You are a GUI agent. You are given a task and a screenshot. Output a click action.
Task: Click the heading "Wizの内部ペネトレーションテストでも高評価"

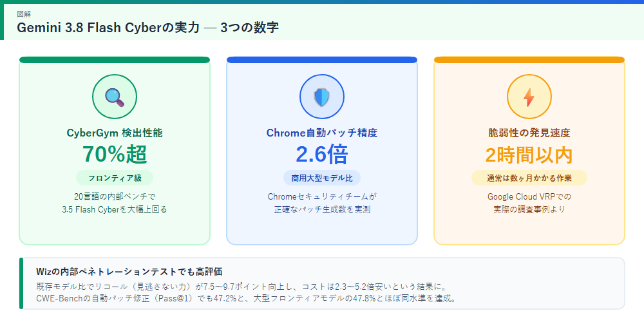[129, 272]
